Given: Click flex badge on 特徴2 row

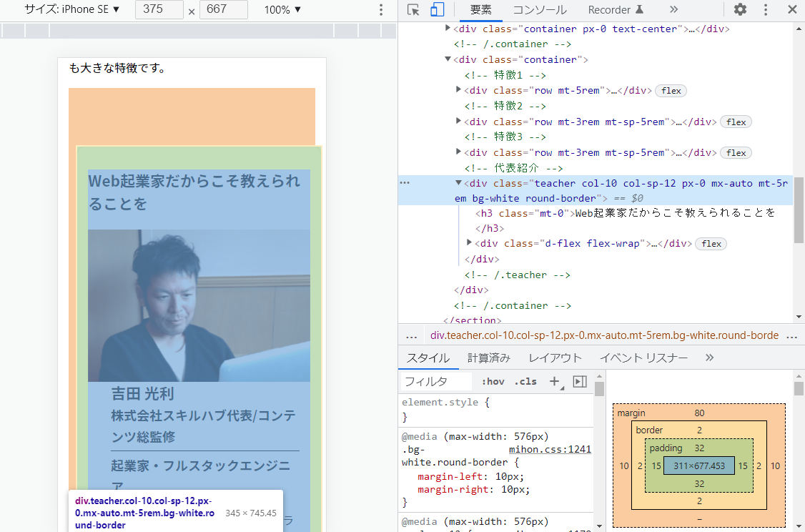Looking at the screenshot, I should coord(736,122).
